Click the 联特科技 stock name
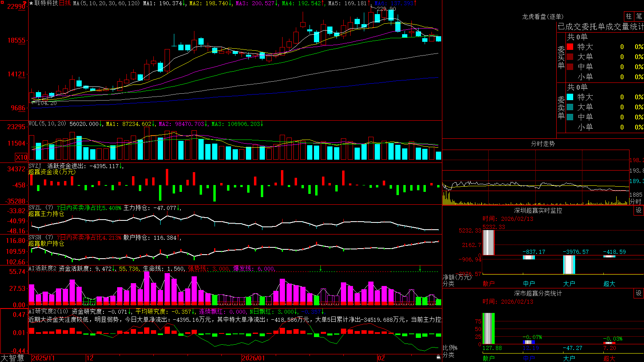The image size is (644, 362). [x=46, y=3]
